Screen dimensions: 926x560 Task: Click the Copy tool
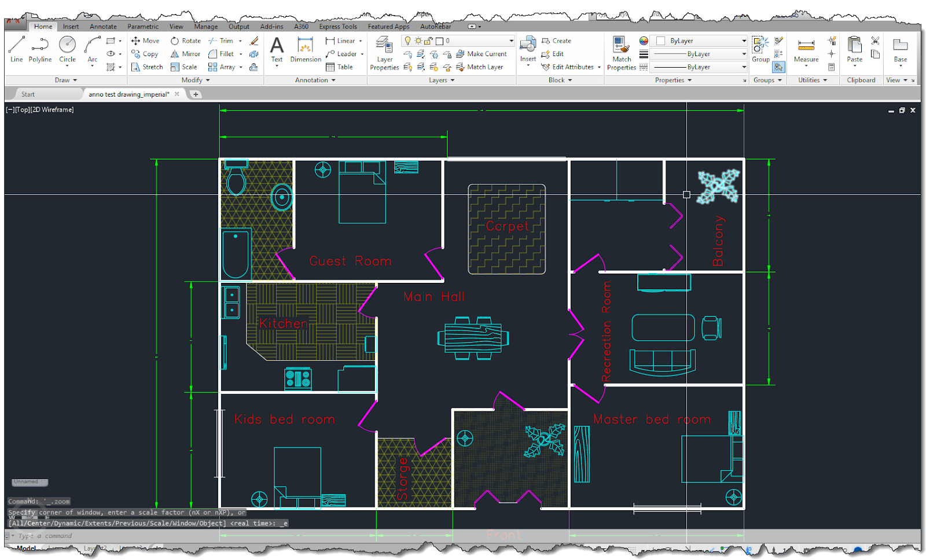145,54
